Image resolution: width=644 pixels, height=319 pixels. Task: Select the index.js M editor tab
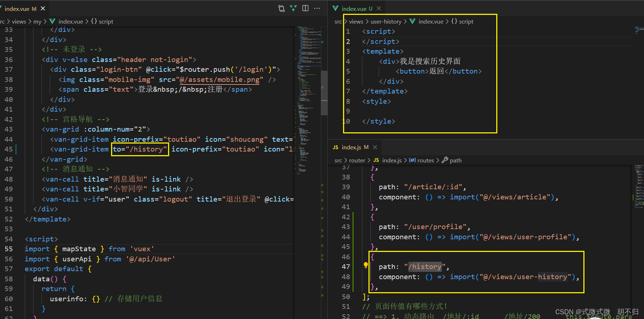coord(355,147)
